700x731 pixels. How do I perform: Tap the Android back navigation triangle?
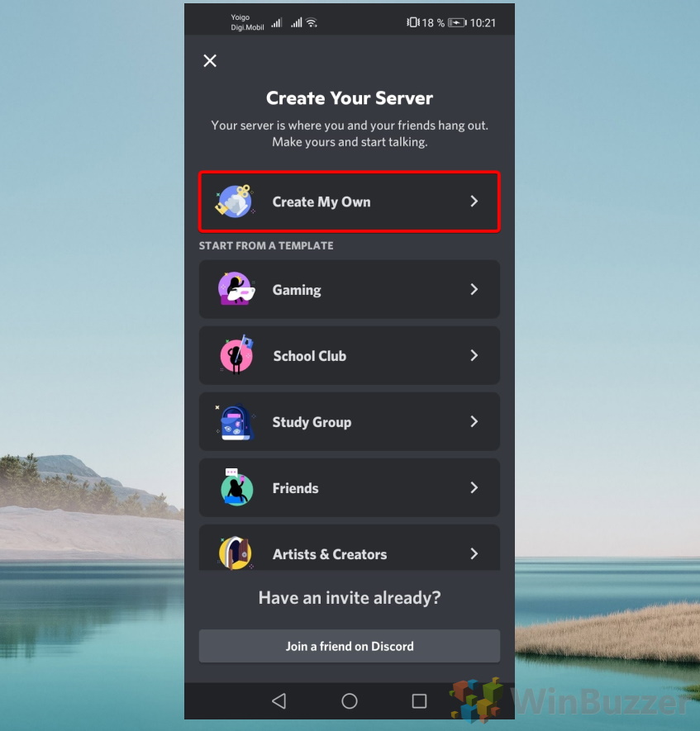click(279, 700)
